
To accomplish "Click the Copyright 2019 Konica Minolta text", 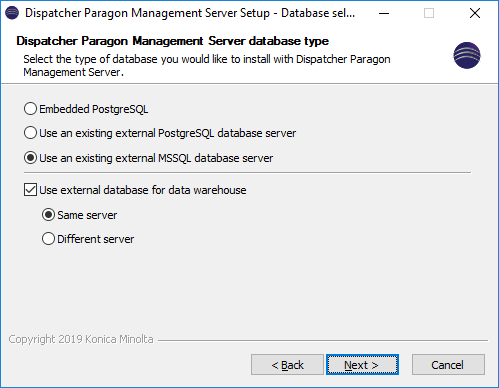I will (x=81, y=339).
